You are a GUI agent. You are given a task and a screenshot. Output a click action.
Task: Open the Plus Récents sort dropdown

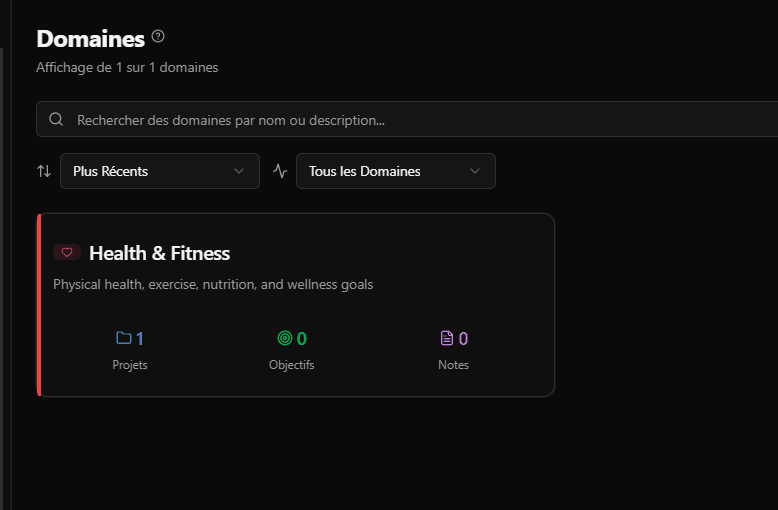[160, 171]
